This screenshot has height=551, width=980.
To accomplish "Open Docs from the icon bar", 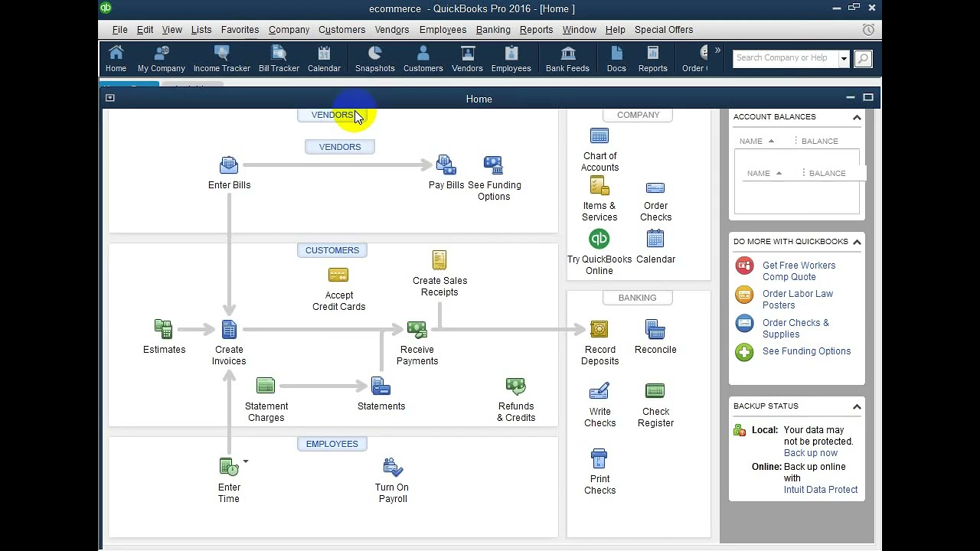I will [616, 59].
